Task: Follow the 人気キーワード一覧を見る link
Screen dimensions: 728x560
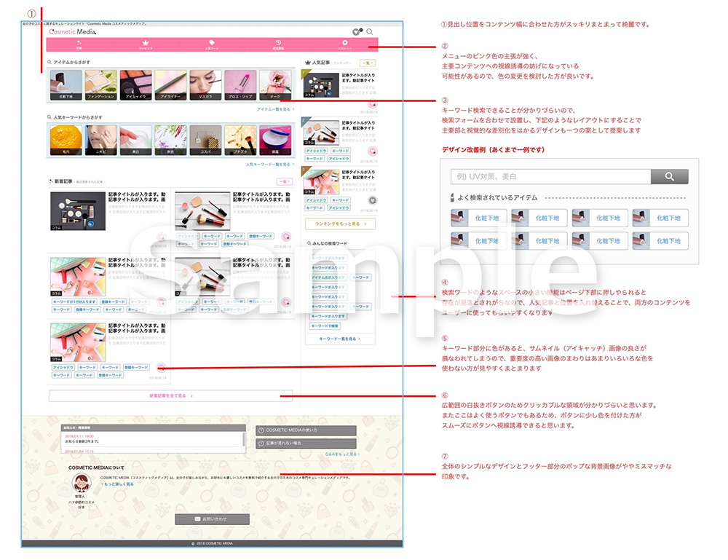Action: 269,165
